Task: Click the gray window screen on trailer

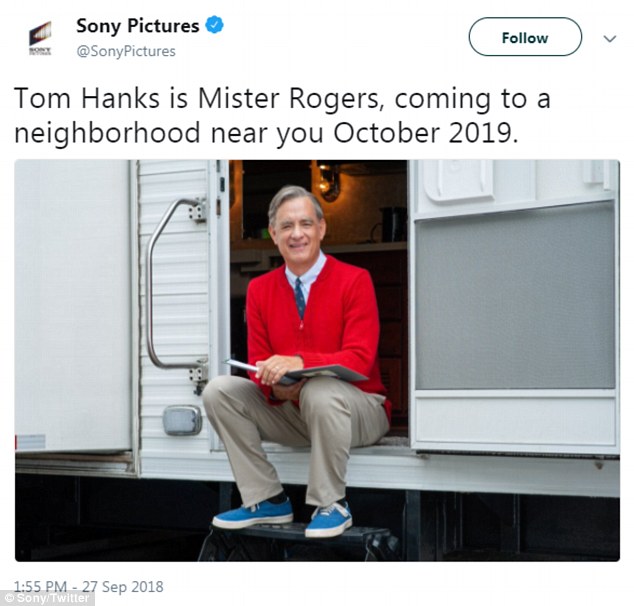Action: pos(515,296)
